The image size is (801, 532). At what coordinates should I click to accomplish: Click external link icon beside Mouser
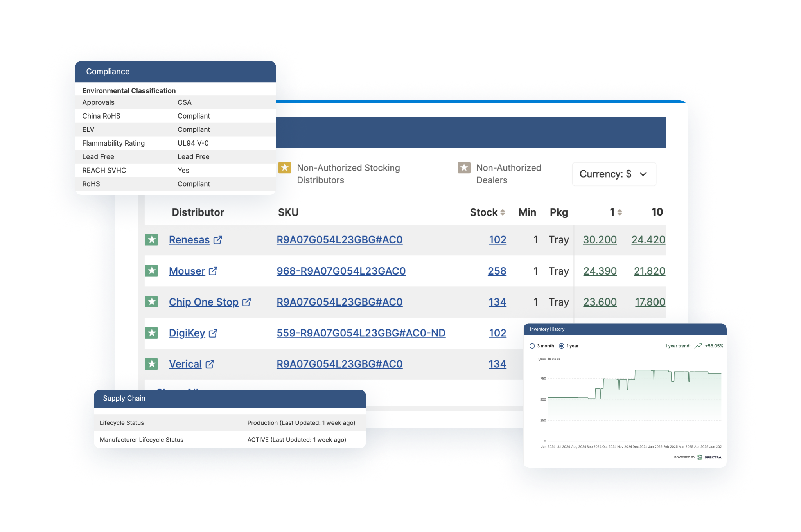point(213,271)
